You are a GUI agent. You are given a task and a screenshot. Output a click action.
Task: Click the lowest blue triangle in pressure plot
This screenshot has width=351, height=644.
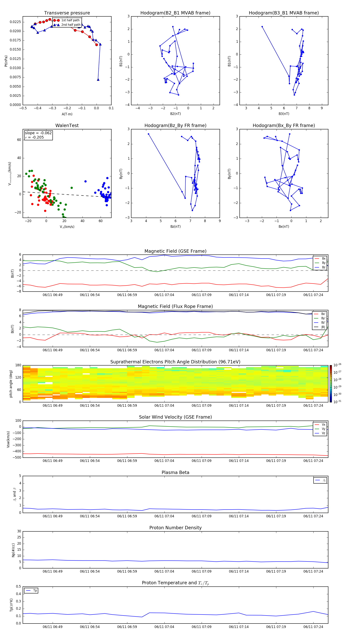[x=98, y=79]
